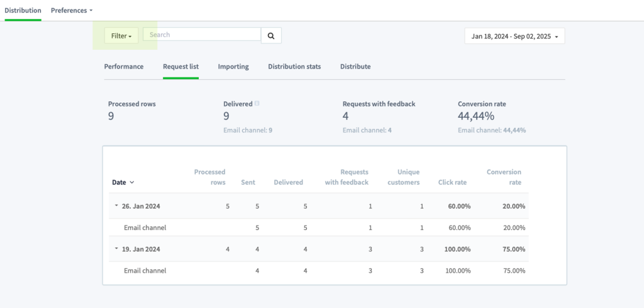The height and width of the screenshot is (308, 644).
Task: Sort by the Click rate column header
Action: click(x=452, y=183)
